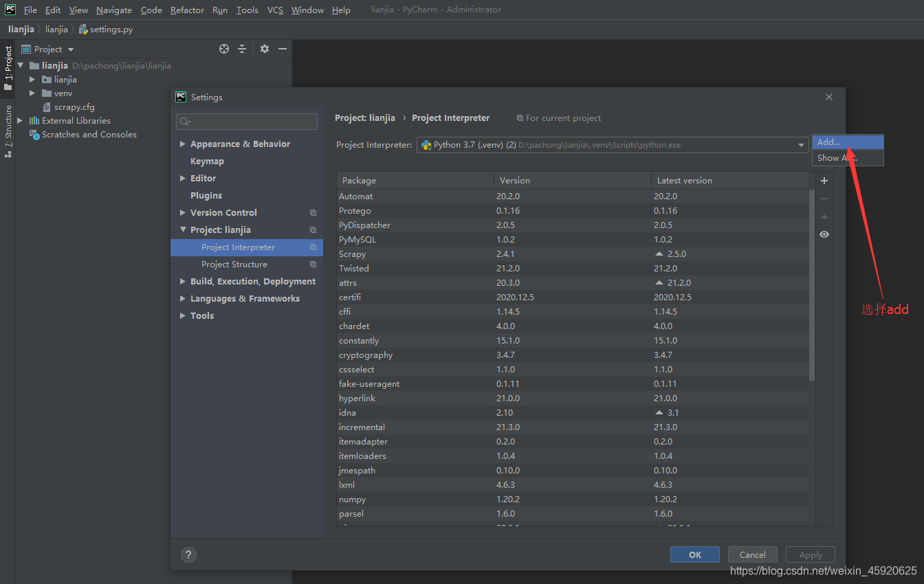This screenshot has width=924, height=584.
Task: Select Plugins in settings list
Action: point(206,196)
